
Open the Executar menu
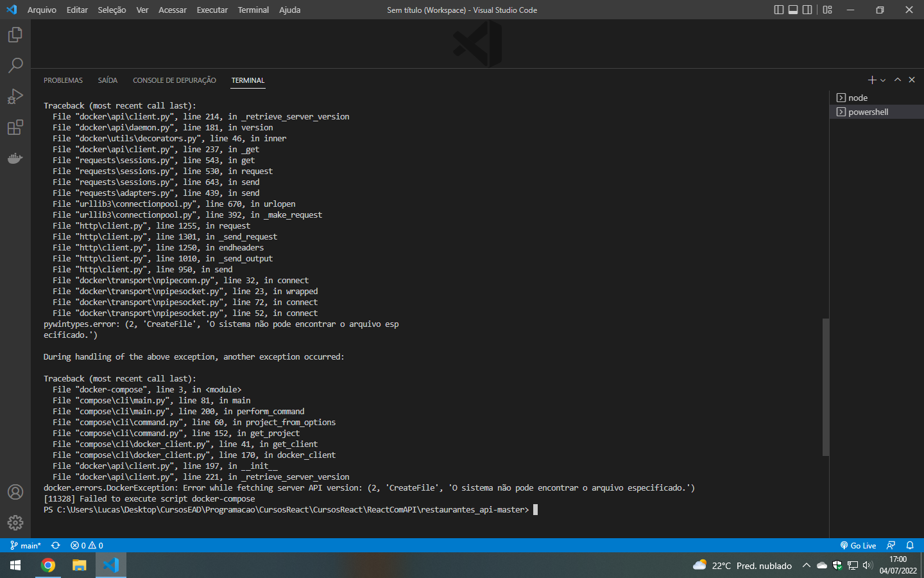212,10
